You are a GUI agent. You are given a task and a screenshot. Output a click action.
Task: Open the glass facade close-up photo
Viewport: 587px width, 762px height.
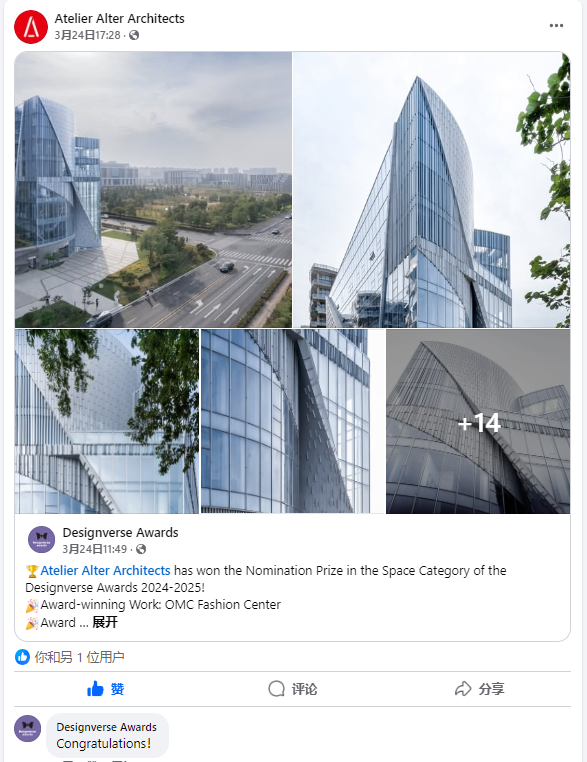pyautogui.click(x=293, y=421)
